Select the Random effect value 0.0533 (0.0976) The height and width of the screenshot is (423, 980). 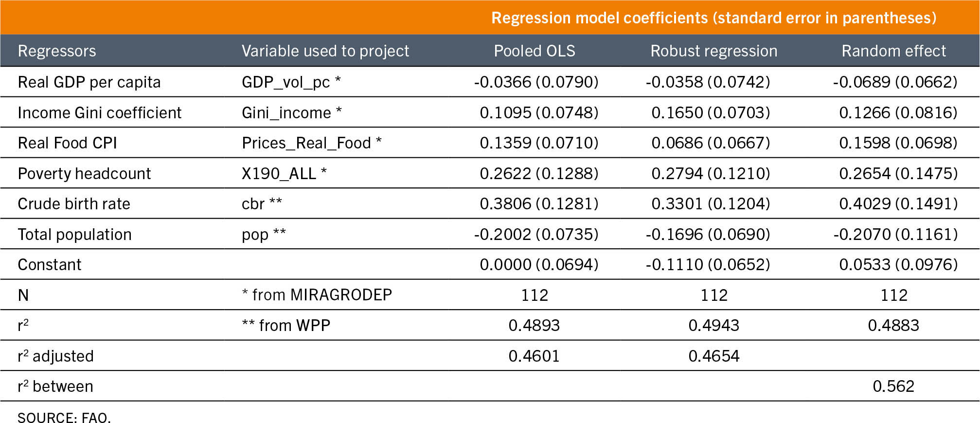click(x=898, y=264)
